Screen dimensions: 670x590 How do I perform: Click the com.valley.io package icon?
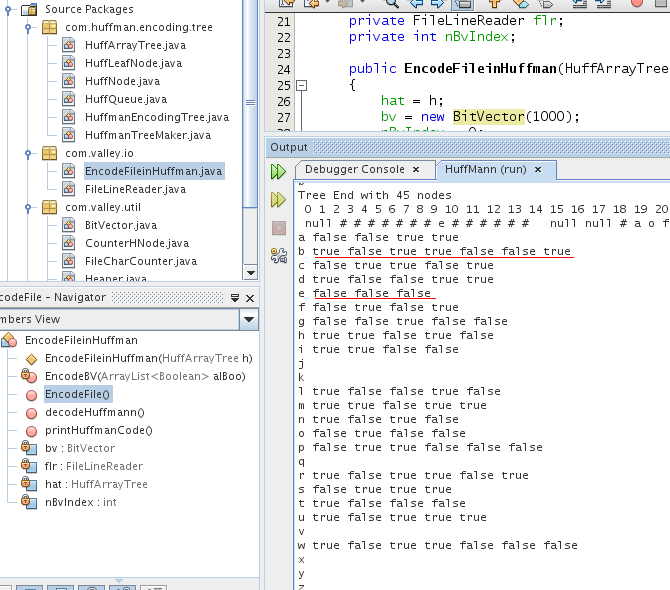pyautogui.click(x=50, y=153)
